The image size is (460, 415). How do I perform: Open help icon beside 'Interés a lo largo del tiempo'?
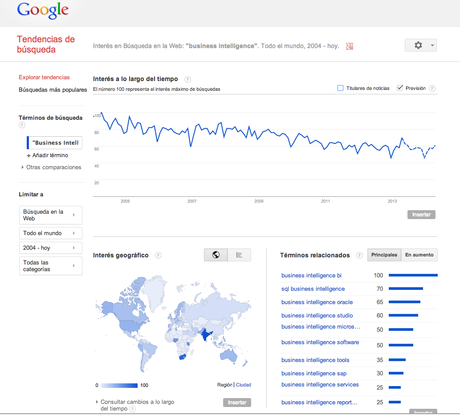click(188, 79)
